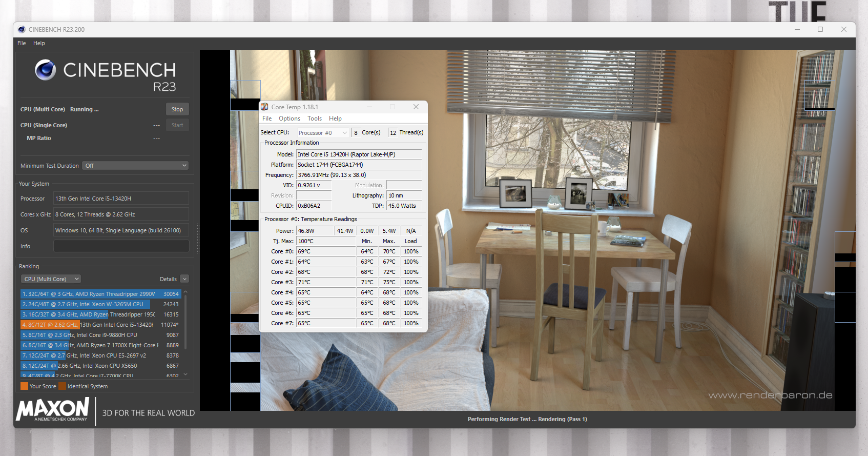Click the Cores x GHz value field
This screenshot has height=456, width=868.
tap(121, 214)
